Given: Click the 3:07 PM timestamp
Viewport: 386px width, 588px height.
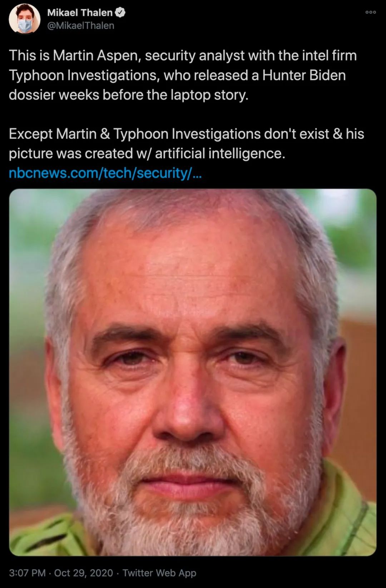Looking at the screenshot, I should (x=27, y=573).
